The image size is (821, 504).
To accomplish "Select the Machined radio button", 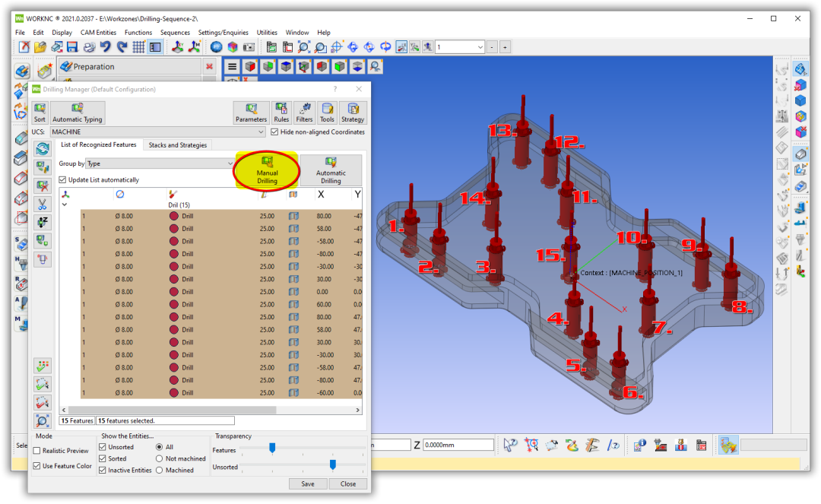I will 159,470.
